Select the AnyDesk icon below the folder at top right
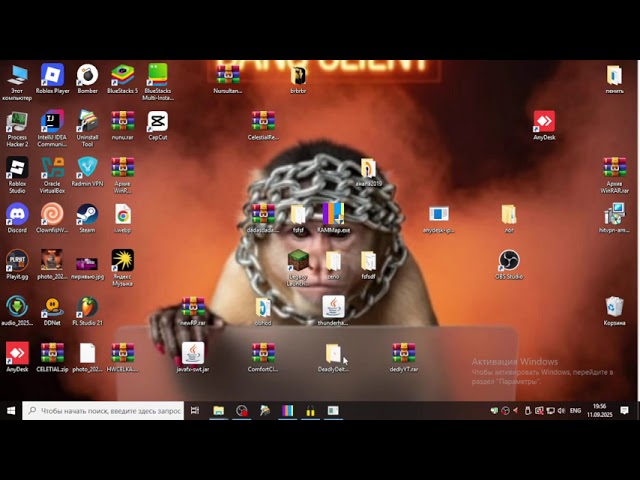The height and width of the screenshot is (480, 640). (544, 125)
